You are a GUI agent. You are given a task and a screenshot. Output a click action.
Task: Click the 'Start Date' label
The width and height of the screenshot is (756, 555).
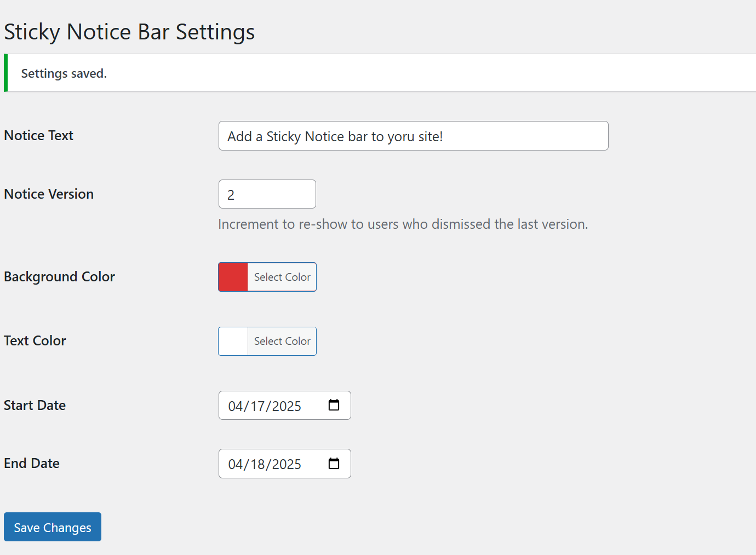[35, 405]
